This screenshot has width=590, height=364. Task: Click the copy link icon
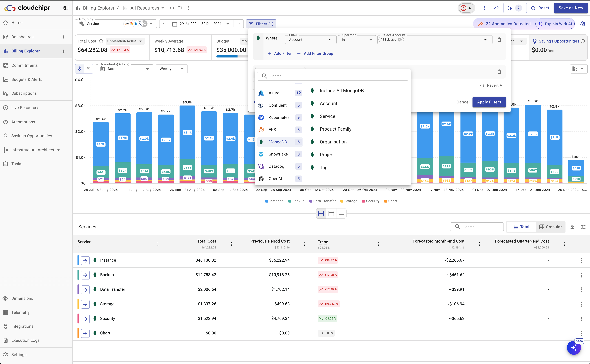pos(172,8)
